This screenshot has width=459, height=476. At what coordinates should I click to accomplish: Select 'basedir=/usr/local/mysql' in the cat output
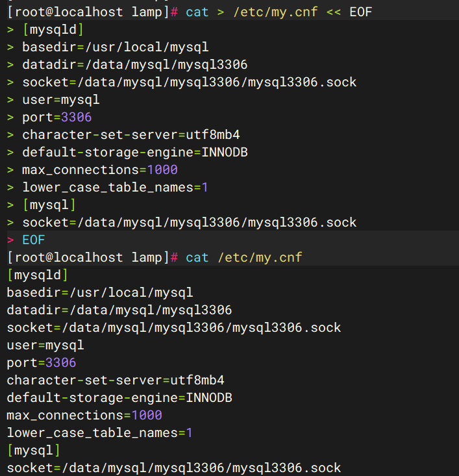[x=100, y=293]
